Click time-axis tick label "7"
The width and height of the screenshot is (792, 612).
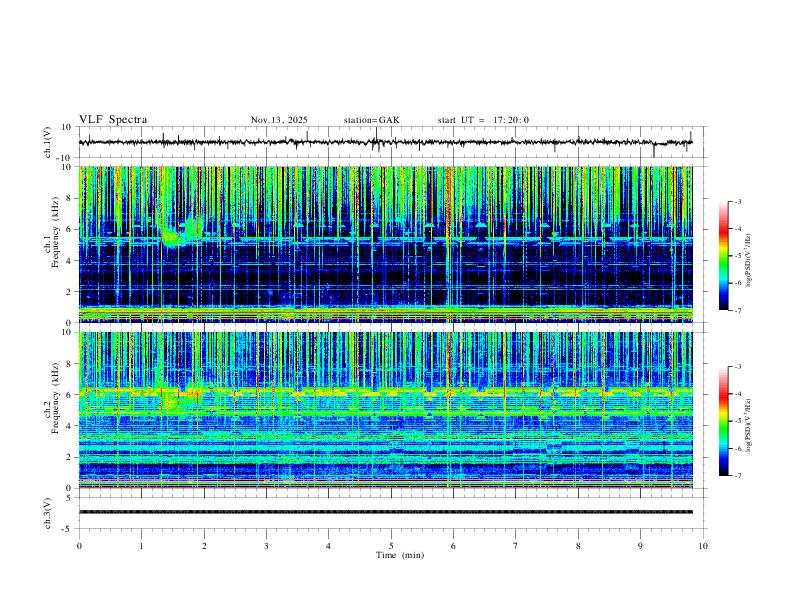pyautogui.click(x=516, y=546)
